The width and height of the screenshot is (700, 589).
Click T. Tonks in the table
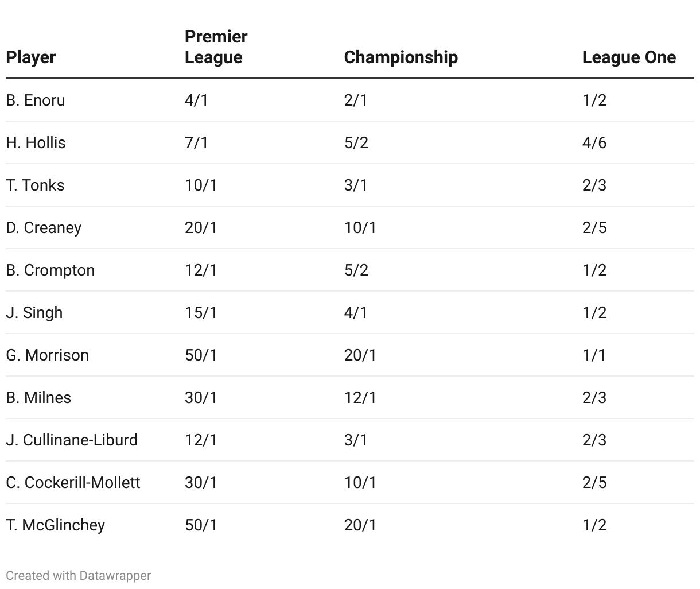click(x=35, y=185)
